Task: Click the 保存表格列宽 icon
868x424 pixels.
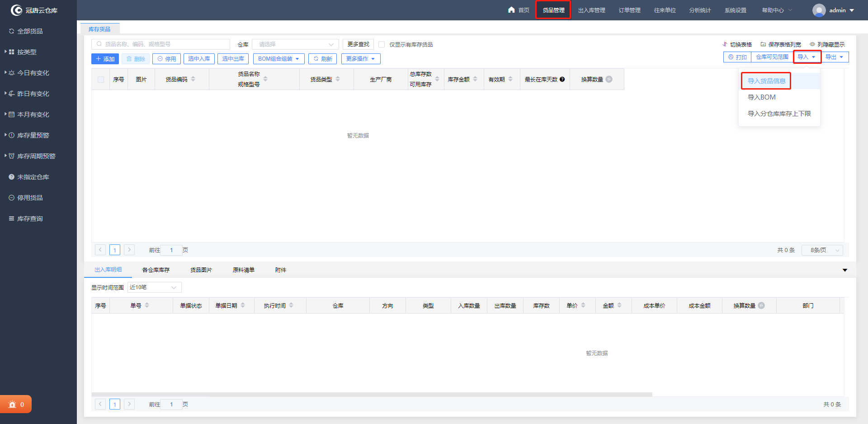Action: click(763, 44)
